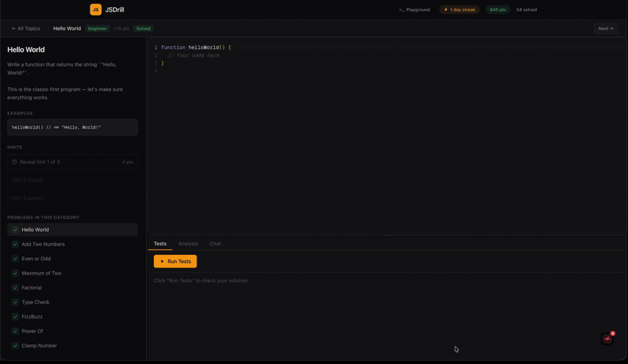Image resolution: width=628 pixels, height=364 pixels.
Task: Go to the Next problem
Action: tap(605, 28)
